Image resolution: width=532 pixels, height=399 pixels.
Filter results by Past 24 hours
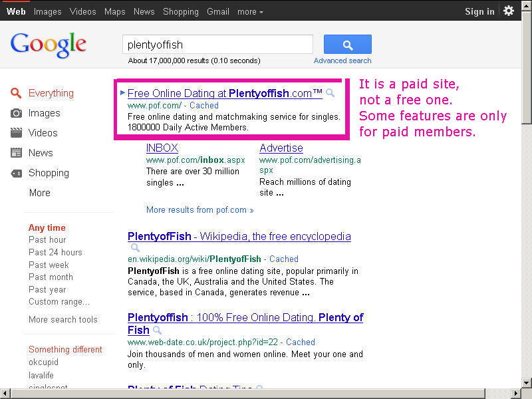coord(55,253)
